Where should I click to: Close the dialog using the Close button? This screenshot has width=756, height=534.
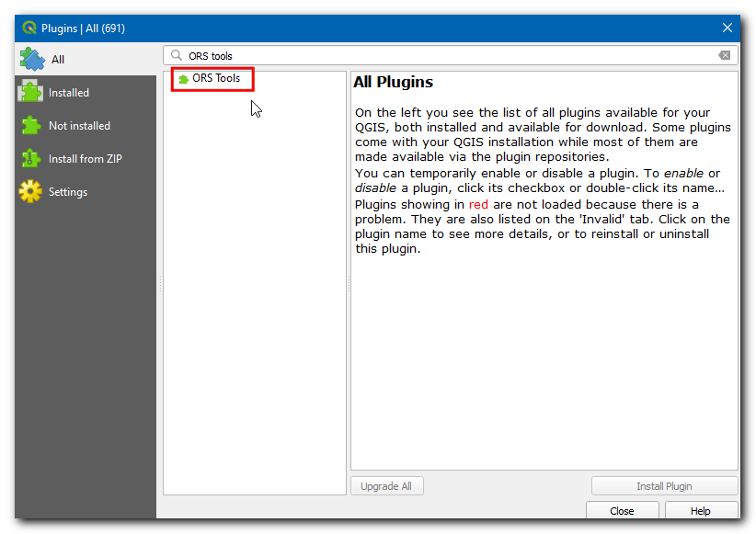(x=622, y=511)
